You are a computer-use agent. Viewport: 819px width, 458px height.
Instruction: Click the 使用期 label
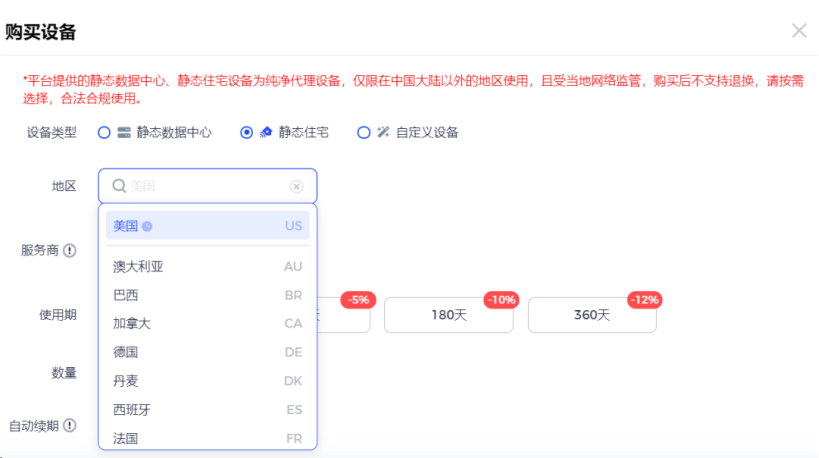pyautogui.click(x=58, y=315)
